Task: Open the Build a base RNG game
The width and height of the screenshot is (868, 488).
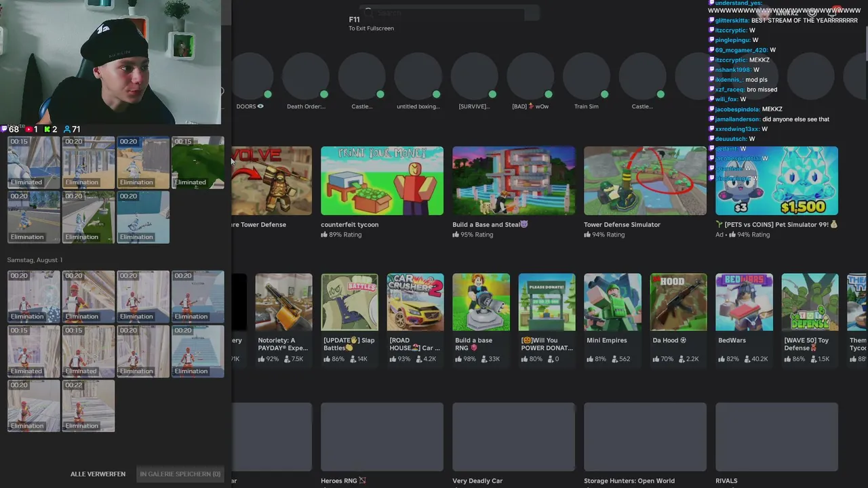Action: pos(481,302)
